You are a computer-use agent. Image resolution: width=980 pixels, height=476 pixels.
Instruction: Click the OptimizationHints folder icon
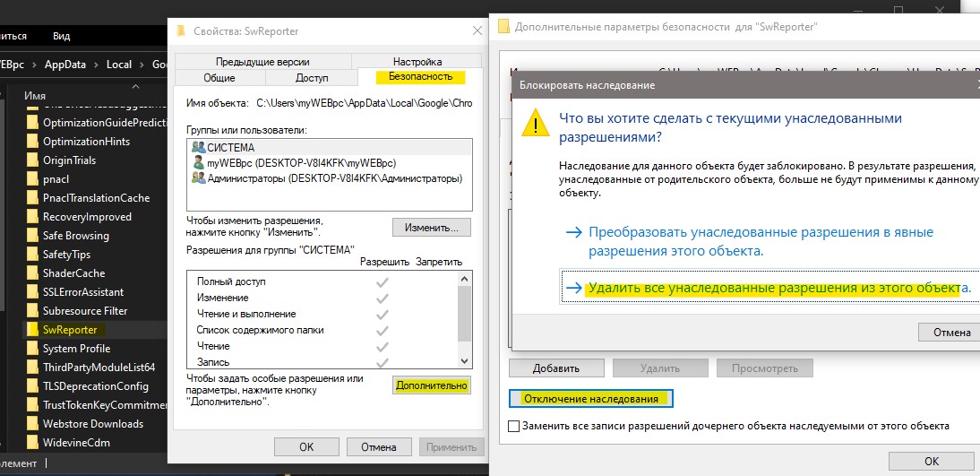tap(32, 142)
